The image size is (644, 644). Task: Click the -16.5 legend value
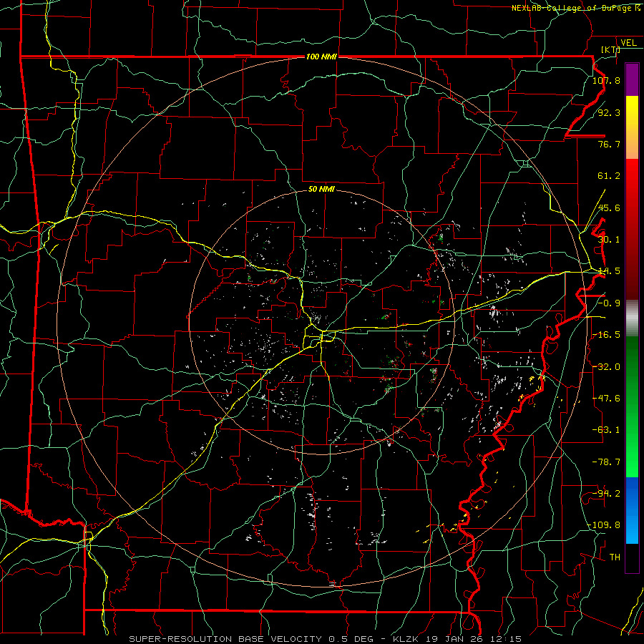[606, 335]
